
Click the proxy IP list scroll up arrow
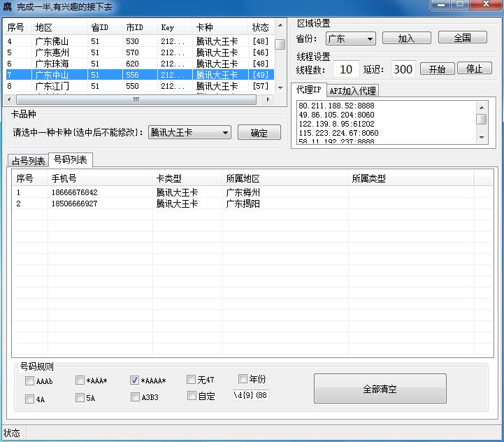[482, 108]
